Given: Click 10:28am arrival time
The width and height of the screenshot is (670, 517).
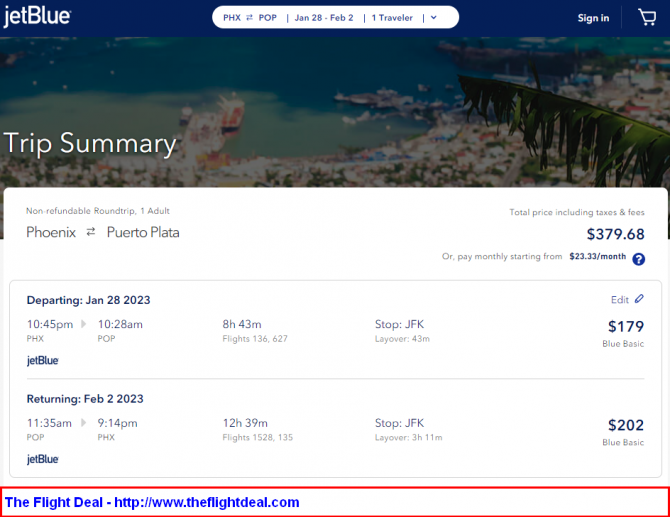Looking at the screenshot, I should pyautogui.click(x=120, y=324).
